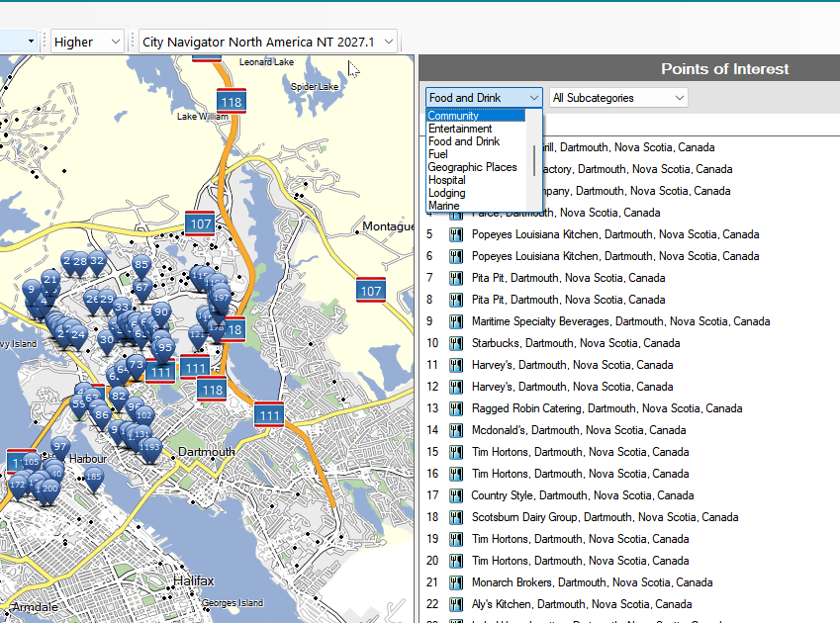Click map pin numbered 200
Viewport: 840px width, 623px height.
(x=50, y=489)
